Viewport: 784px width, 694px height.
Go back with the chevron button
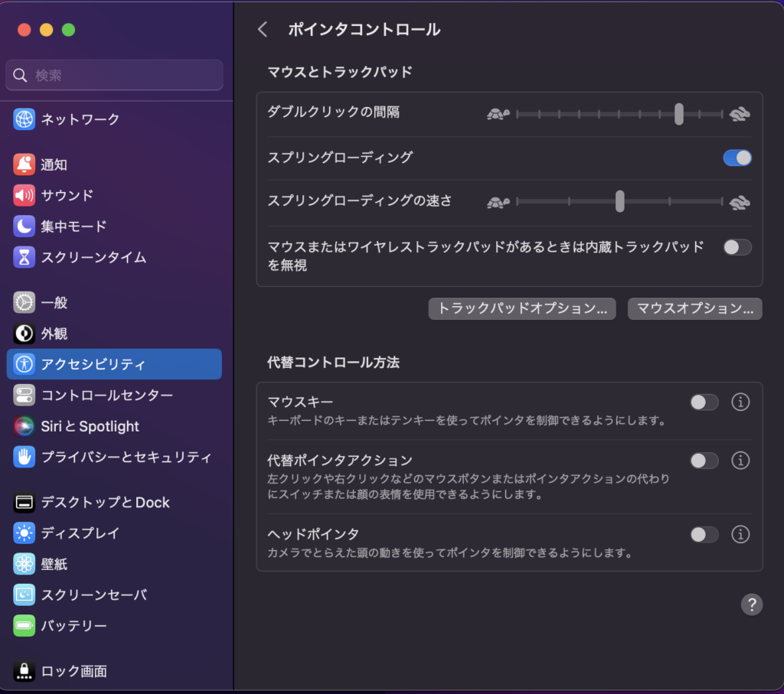pos(263,30)
